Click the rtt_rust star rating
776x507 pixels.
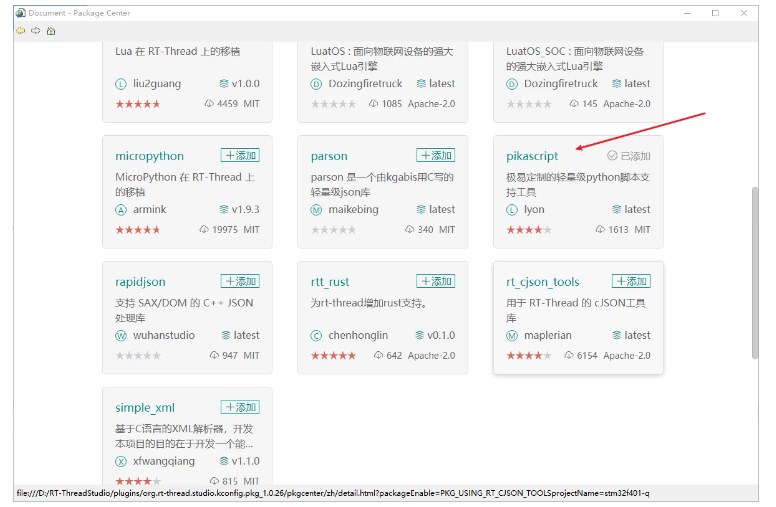tap(334, 355)
